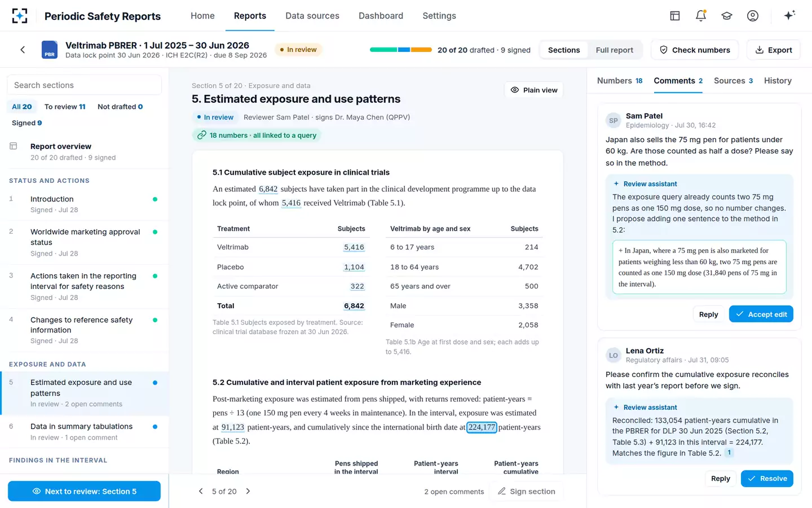Go to next section with right chevron
The height and width of the screenshot is (508, 812).
pos(248,491)
